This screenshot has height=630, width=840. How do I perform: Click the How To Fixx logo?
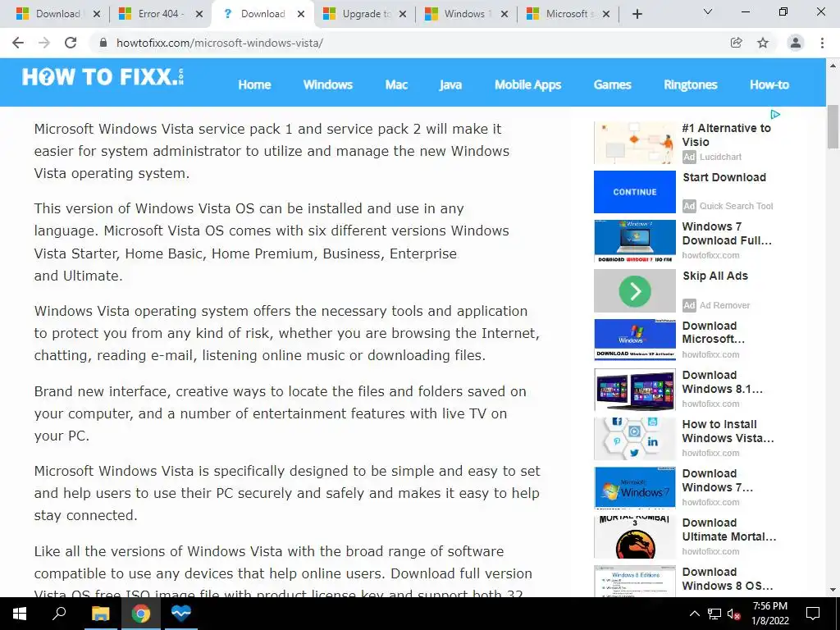pos(103,78)
